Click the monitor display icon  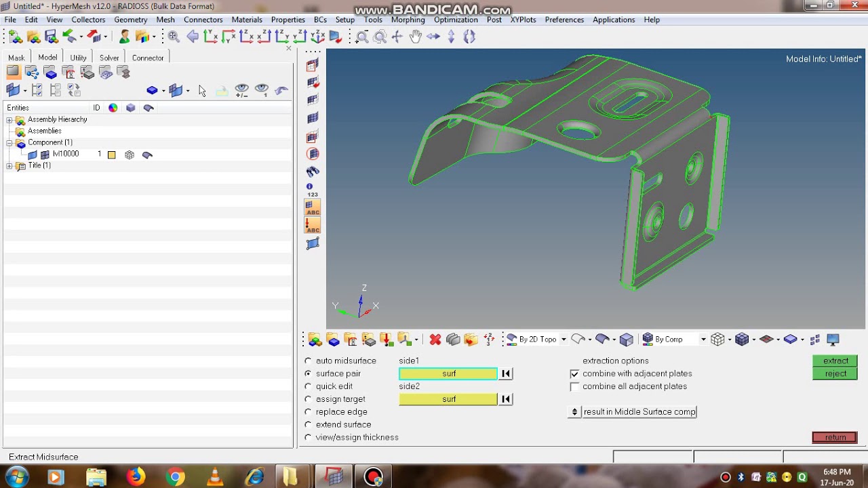pos(833,340)
